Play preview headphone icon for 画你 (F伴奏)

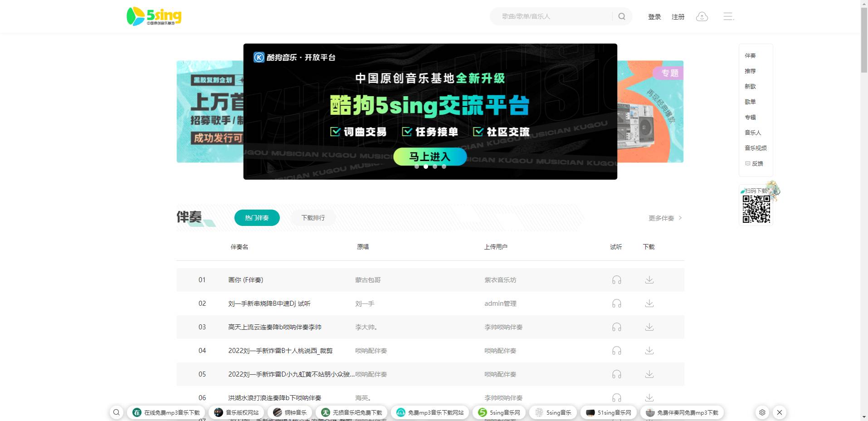[x=616, y=280]
